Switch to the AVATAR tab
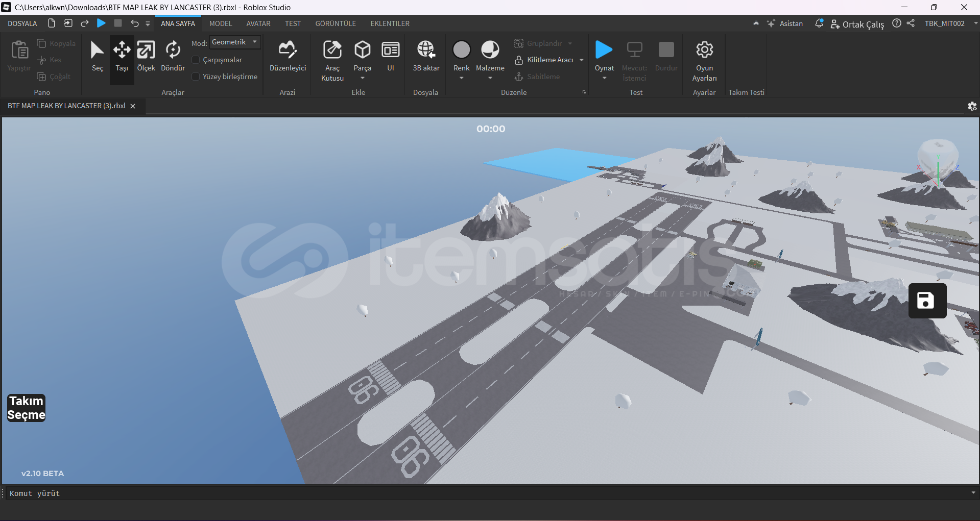The width and height of the screenshot is (980, 521). click(258, 23)
